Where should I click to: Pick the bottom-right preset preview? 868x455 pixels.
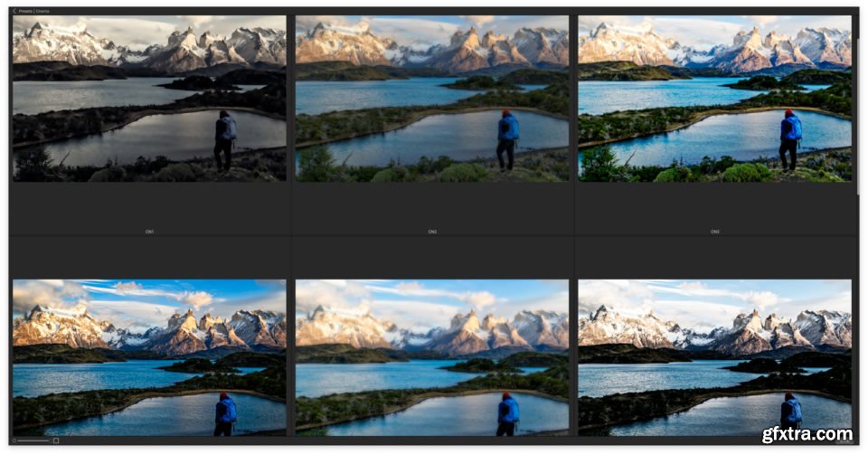[714, 357]
